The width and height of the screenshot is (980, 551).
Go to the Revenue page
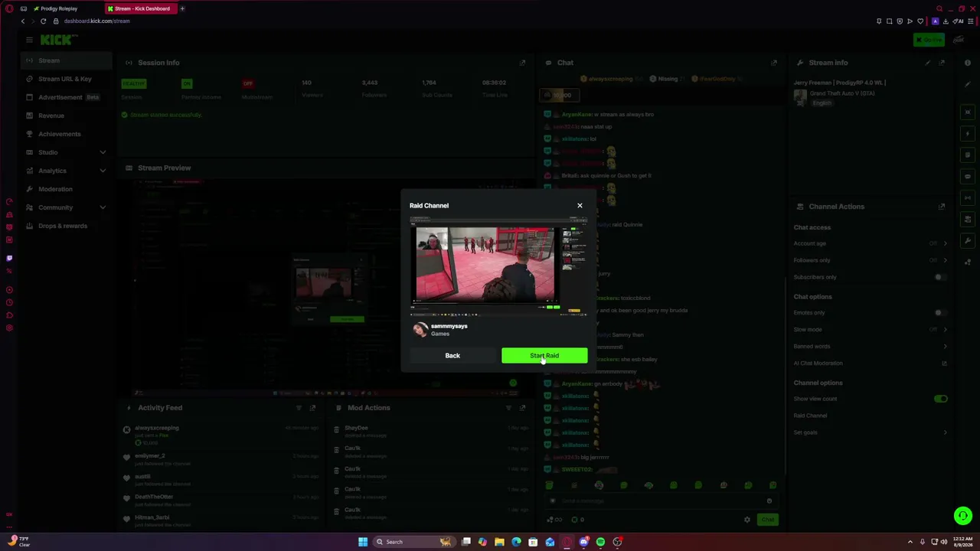coord(67,116)
